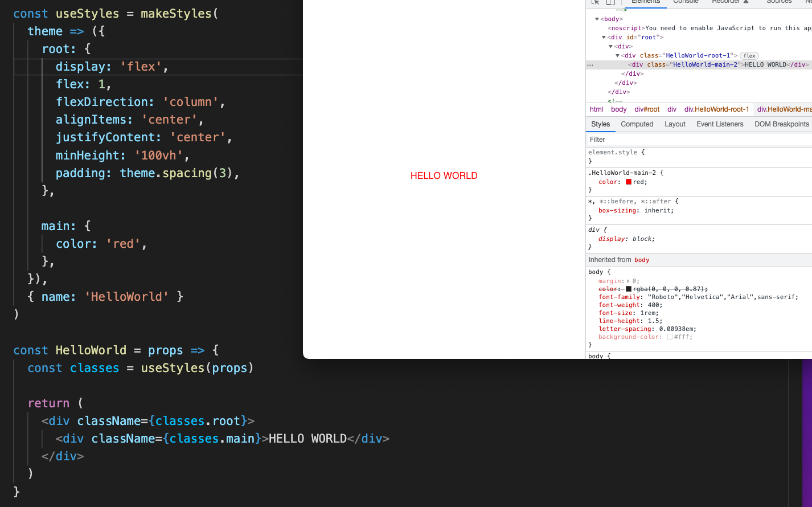
Task: Click the 'Inherited from body' link
Action: (641, 260)
